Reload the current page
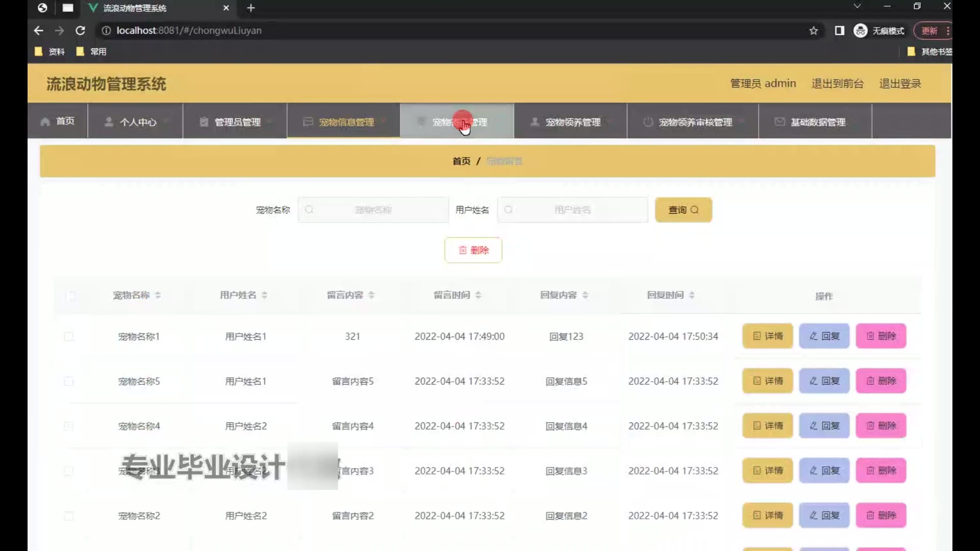The width and height of the screenshot is (980, 551). coord(80,31)
